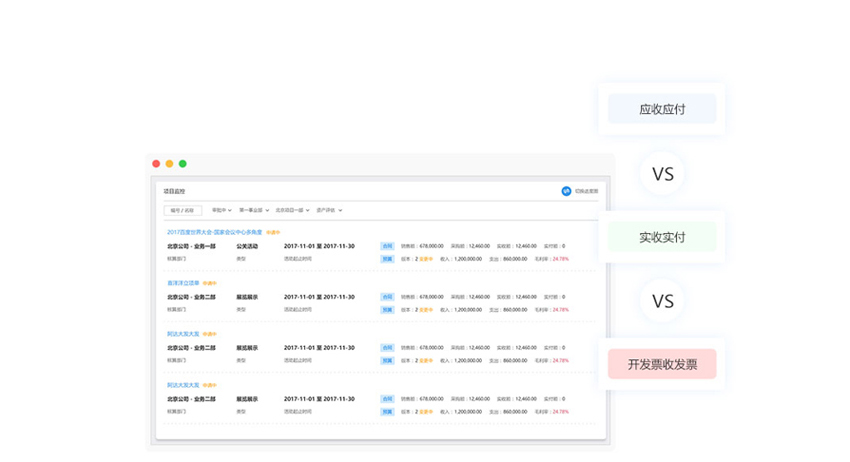Image resolution: width=850 pixels, height=462 pixels.
Task: Click the green maximize window dot
Action: (182, 164)
